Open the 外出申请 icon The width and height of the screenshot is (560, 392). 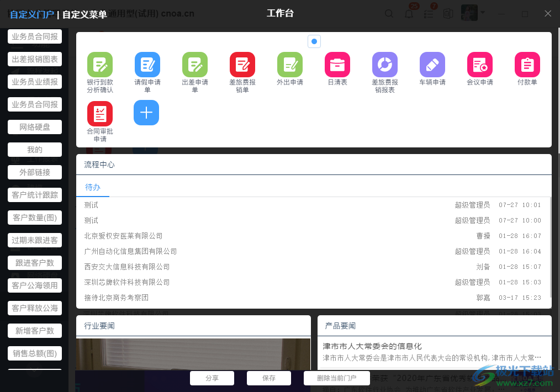click(290, 65)
